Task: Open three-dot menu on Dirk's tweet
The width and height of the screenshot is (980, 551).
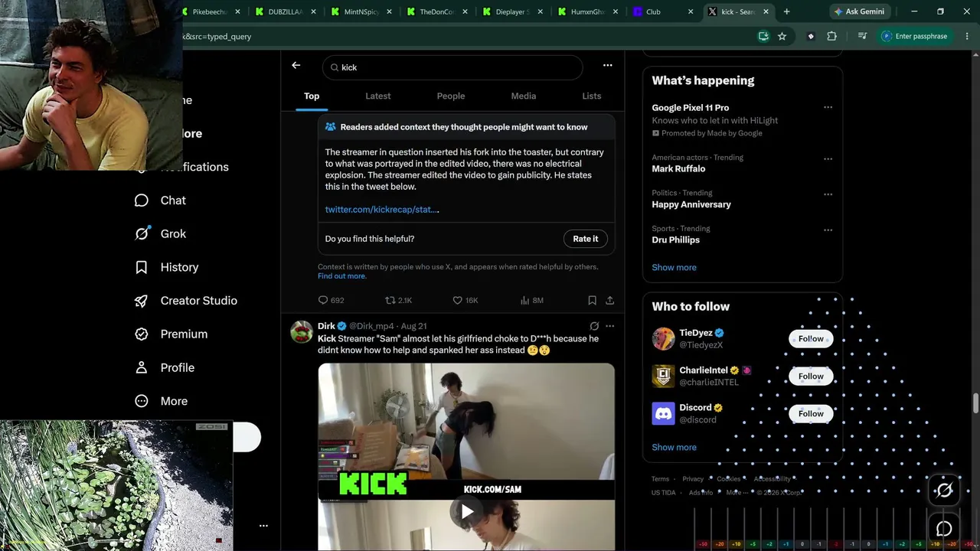Action: (609, 326)
